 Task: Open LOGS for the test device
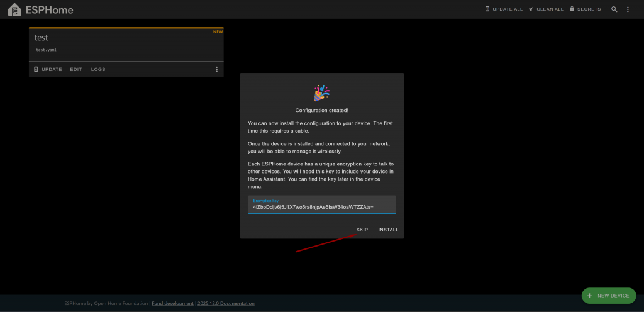click(x=98, y=69)
